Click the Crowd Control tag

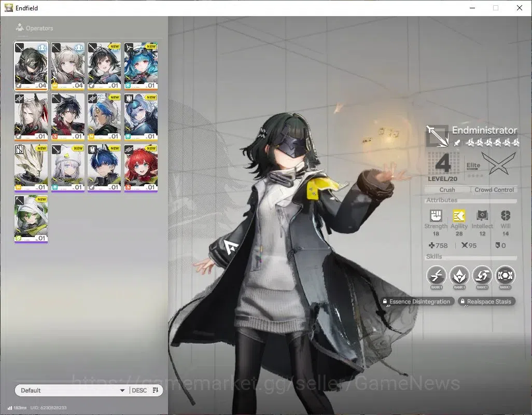pos(494,190)
